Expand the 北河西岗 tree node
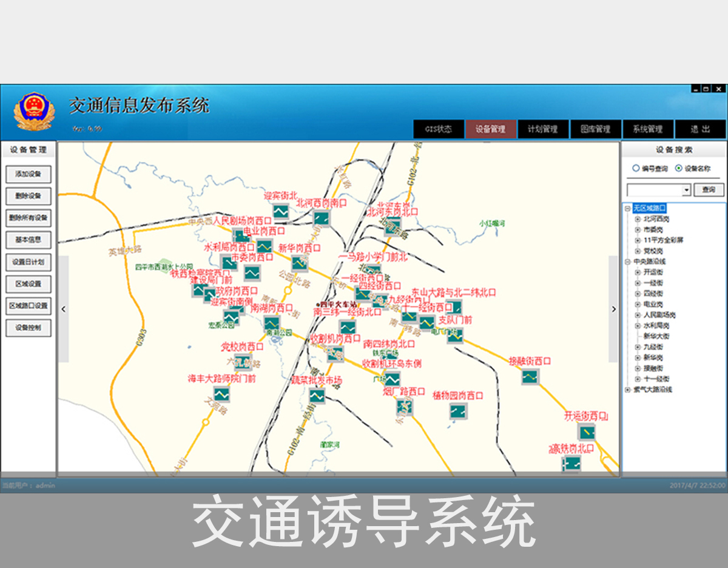728x568 pixels. (637, 220)
